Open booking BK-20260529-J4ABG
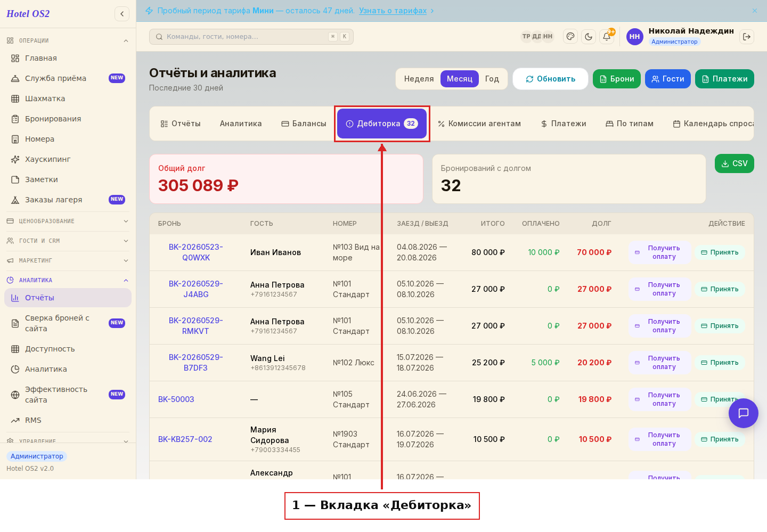767x532 pixels. (196, 289)
